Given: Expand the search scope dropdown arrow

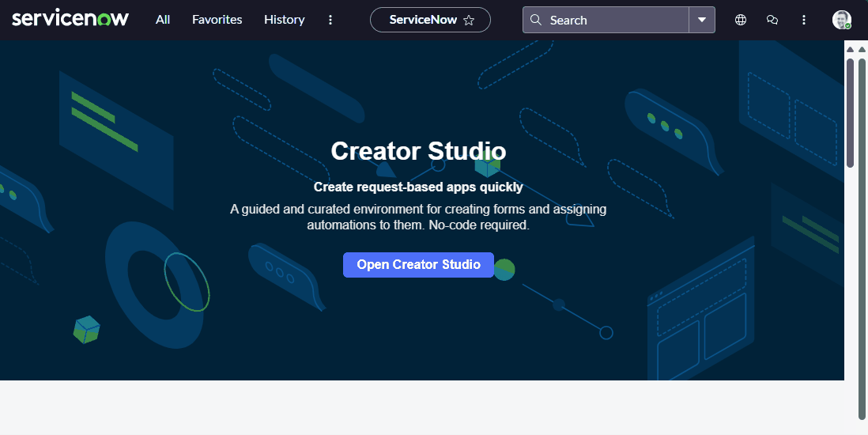Looking at the screenshot, I should (x=702, y=20).
